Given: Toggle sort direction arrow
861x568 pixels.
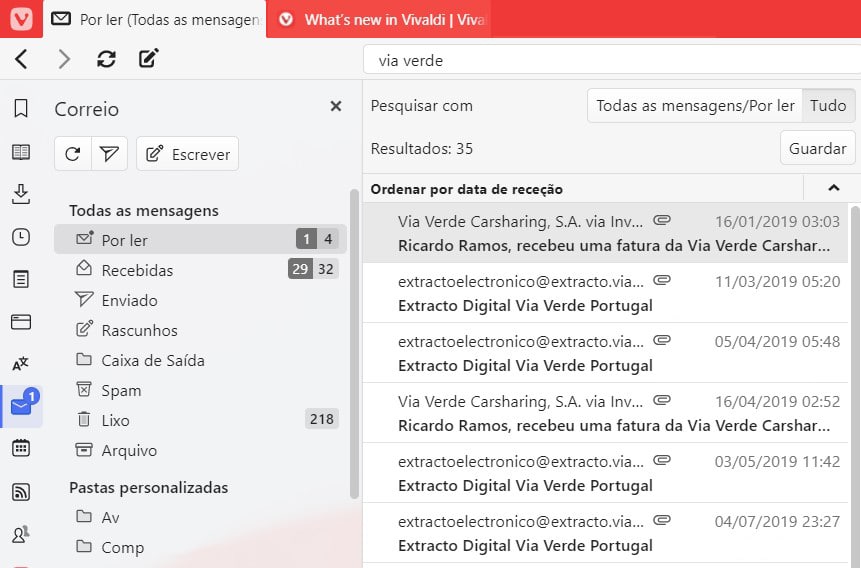Looking at the screenshot, I should click(834, 188).
